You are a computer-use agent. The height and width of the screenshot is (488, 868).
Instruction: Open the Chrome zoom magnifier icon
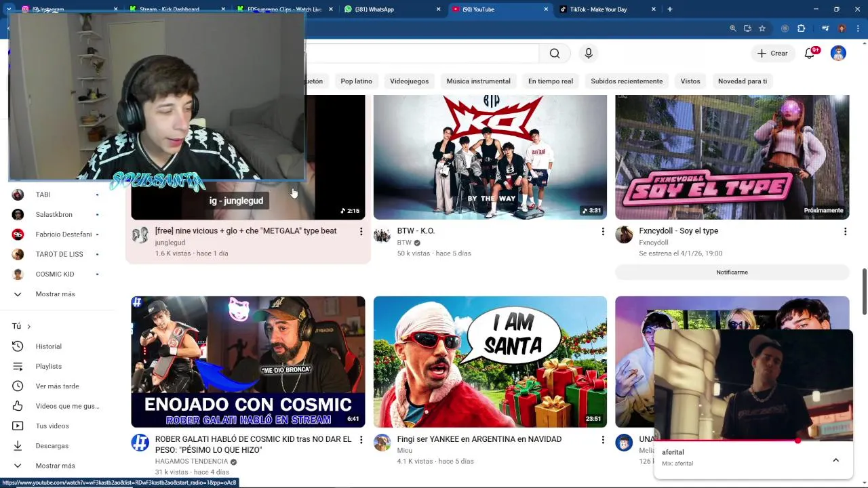(x=732, y=28)
